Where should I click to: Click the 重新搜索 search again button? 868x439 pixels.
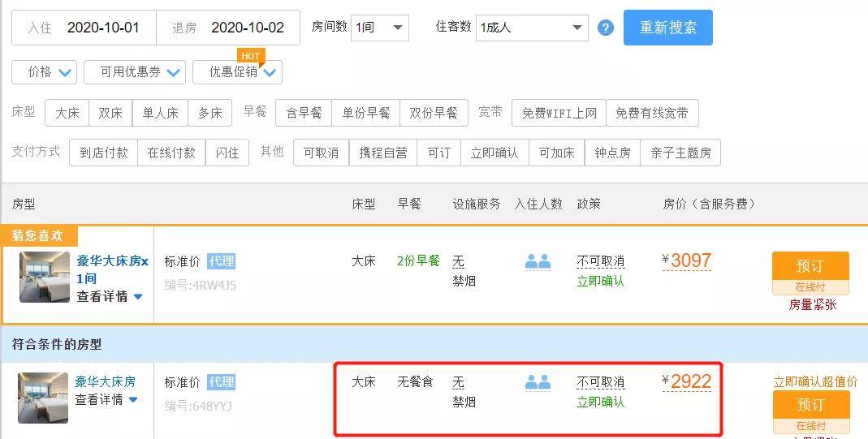pyautogui.click(x=667, y=28)
